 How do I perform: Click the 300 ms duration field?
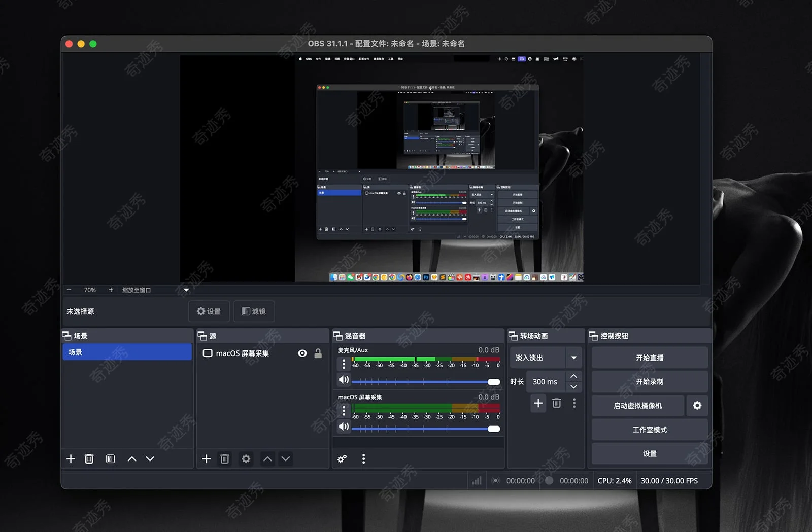pyautogui.click(x=546, y=381)
